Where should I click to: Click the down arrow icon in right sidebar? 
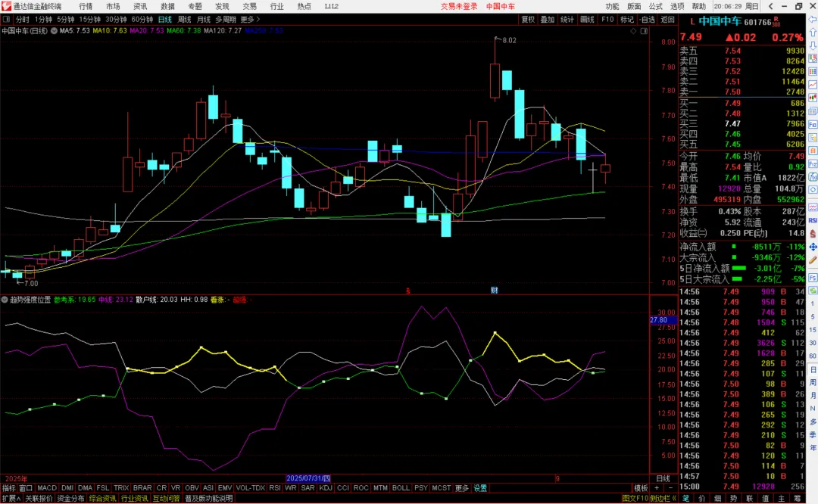[813, 45]
